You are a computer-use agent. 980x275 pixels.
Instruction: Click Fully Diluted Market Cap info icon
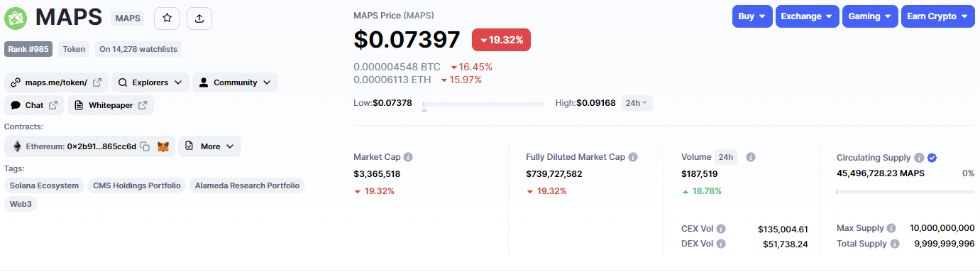tap(633, 157)
